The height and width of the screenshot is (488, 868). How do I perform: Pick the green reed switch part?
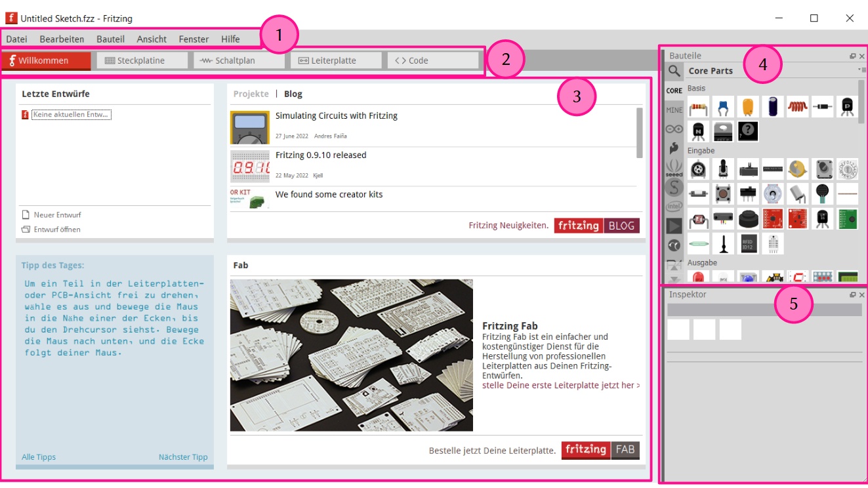(698, 244)
